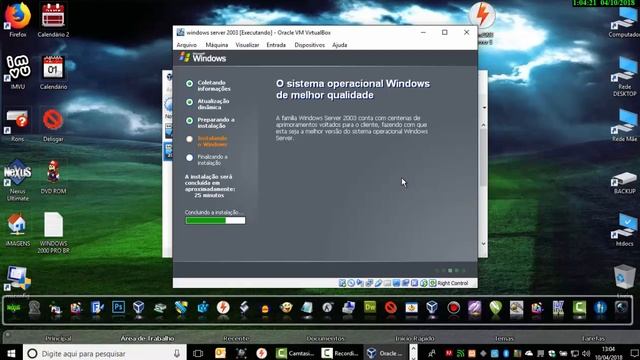The height and width of the screenshot is (360, 640).
Task: Click the Right Control host key label
Action: click(453, 283)
